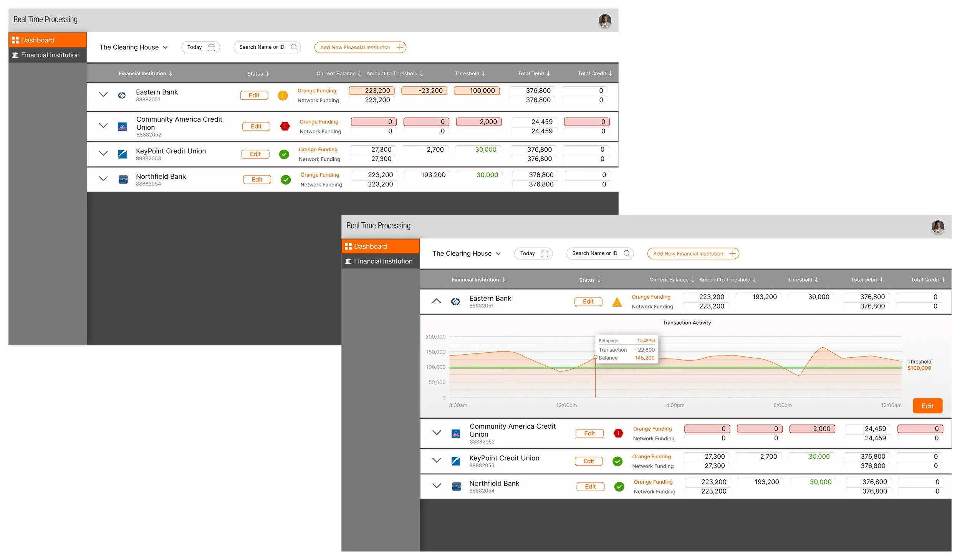Click the lower Search Name or ID field
960x560 pixels.
pos(595,254)
